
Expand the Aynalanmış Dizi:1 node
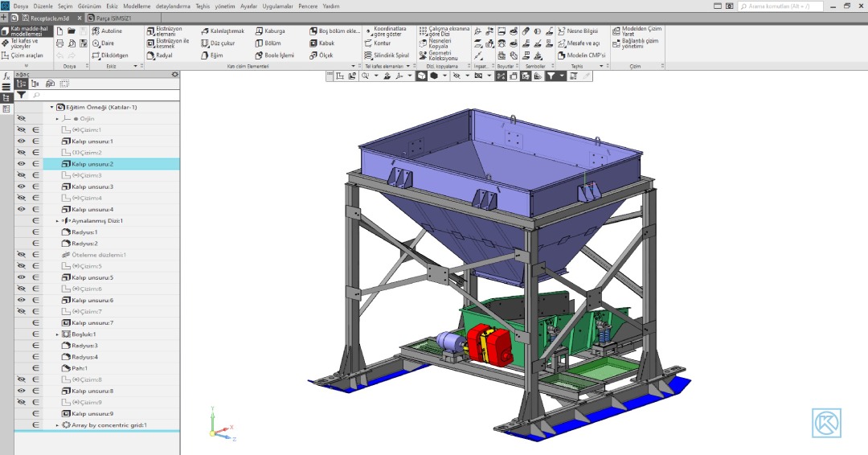(57, 221)
